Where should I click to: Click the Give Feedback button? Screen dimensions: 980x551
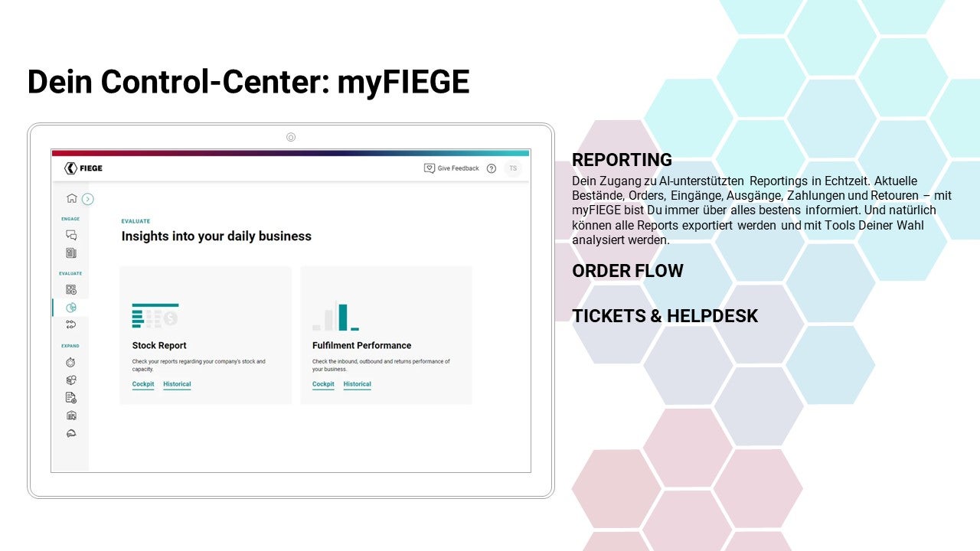452,168
